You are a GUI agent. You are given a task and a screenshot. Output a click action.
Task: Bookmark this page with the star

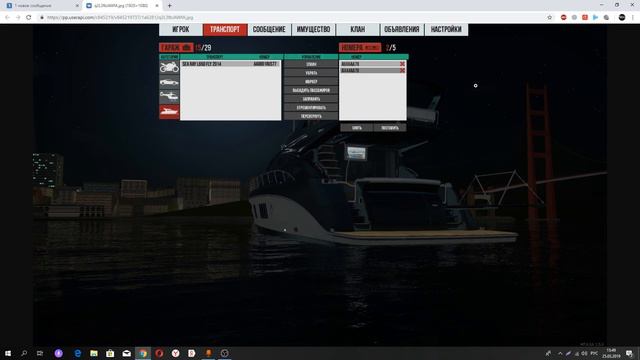coord(549,18)
